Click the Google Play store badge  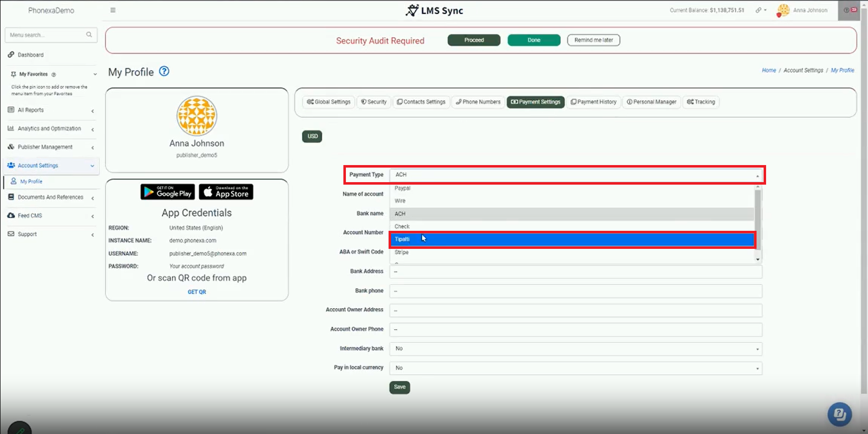click(168, 192)
